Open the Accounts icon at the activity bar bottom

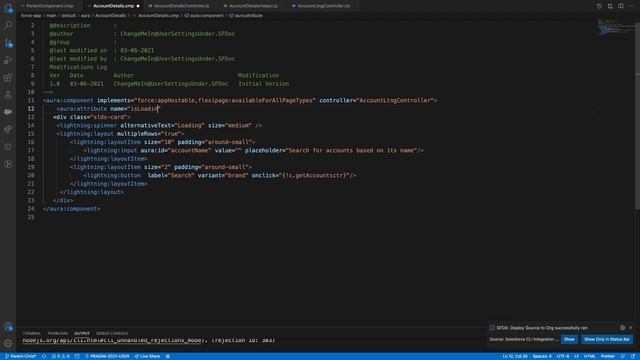8,327
